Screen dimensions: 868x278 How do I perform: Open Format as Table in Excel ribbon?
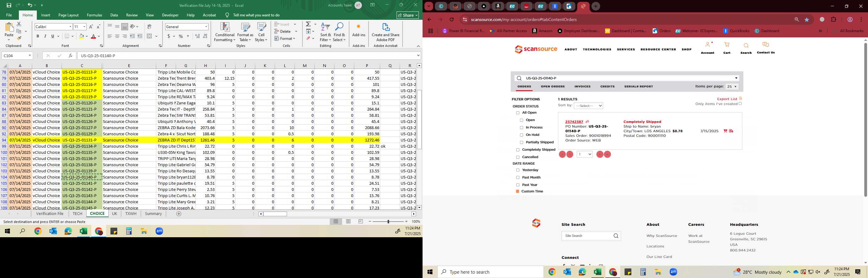[x=245, y=32]
